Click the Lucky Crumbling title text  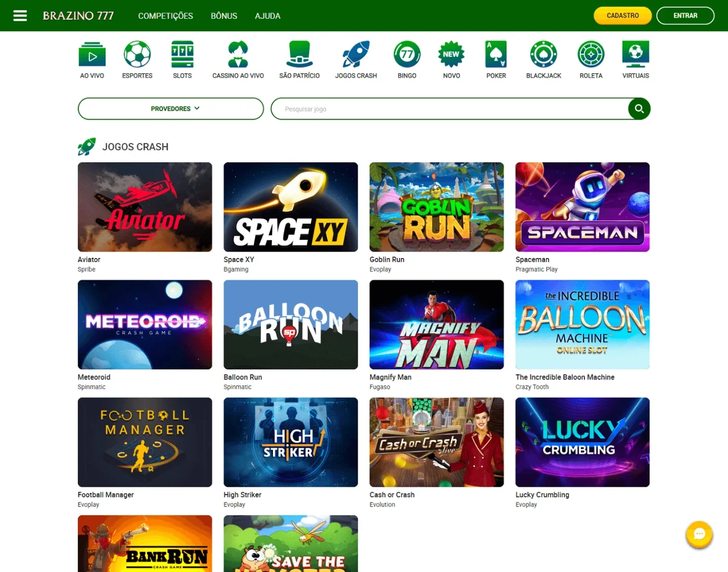(x=542, y=495)
